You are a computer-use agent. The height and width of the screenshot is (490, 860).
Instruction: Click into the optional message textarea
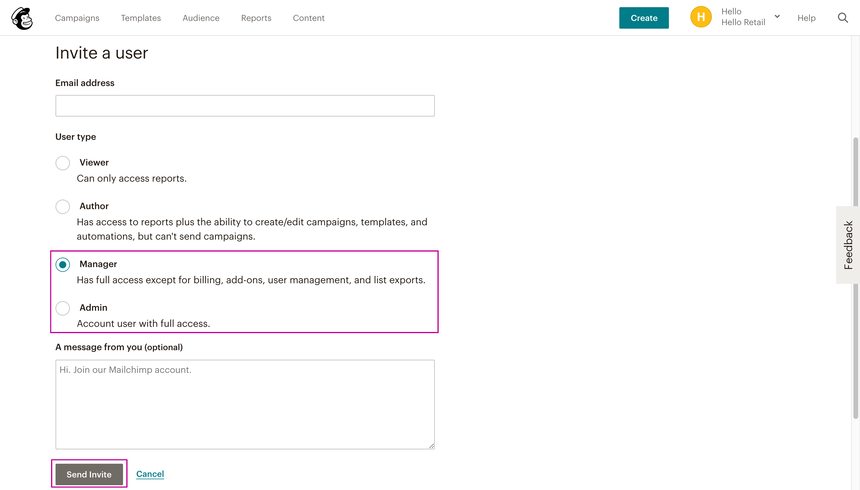click(x=245, y=405)
